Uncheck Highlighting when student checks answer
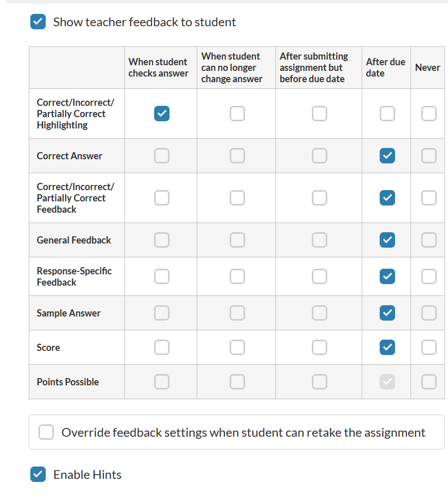 coord(162,114)
